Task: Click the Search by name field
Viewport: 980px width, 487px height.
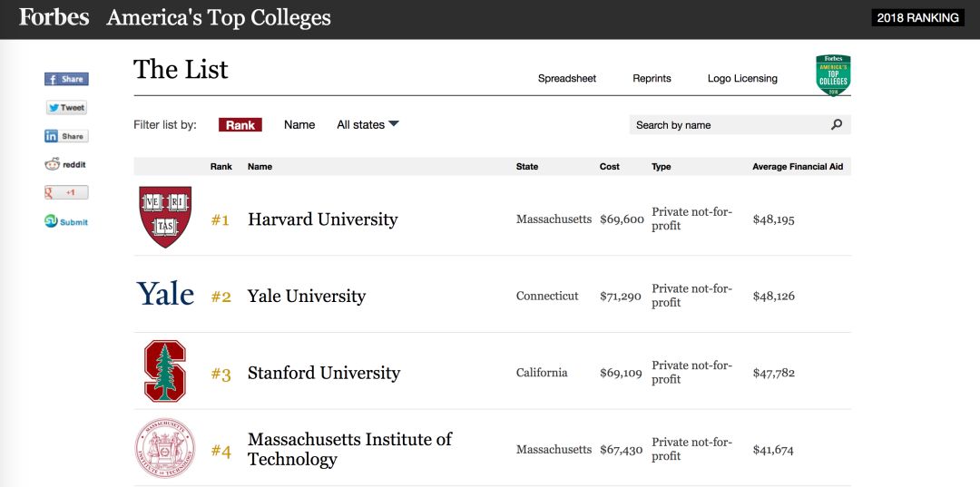Action: (x=726, y=125)
